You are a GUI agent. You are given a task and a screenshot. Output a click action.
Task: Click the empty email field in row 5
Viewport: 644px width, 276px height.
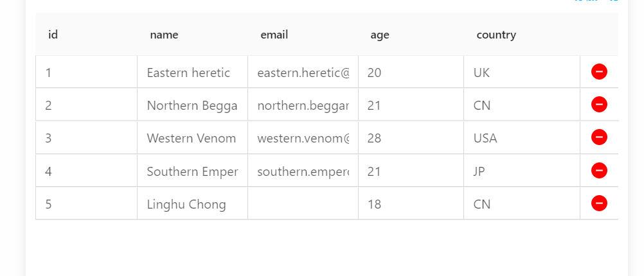(x=303, y=204)
